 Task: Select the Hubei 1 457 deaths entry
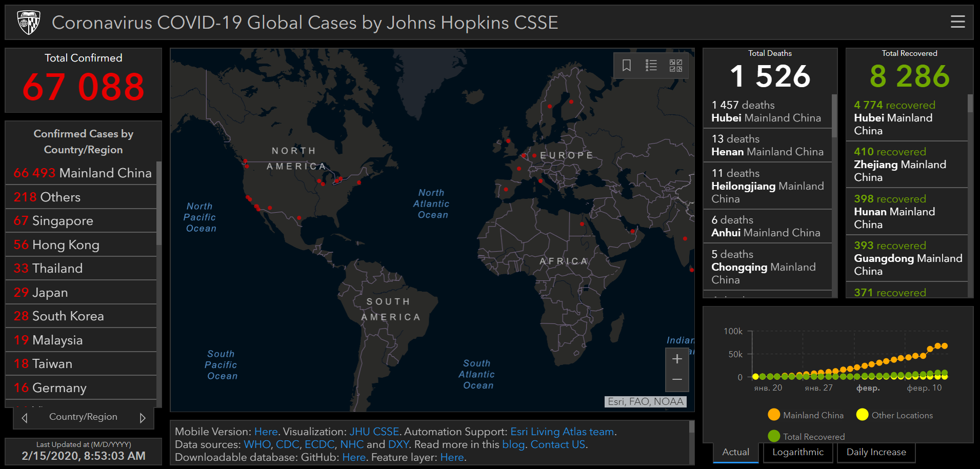[x=767, y=111]
